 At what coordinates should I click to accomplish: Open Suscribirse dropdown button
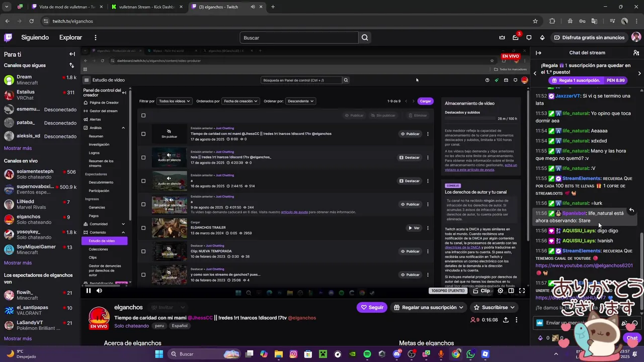[x=495, y=307]
